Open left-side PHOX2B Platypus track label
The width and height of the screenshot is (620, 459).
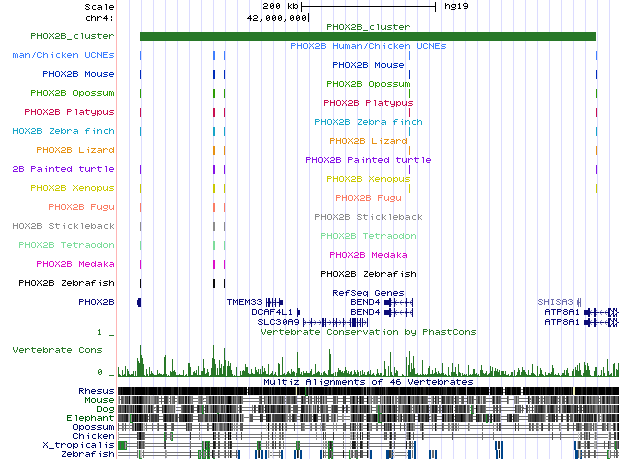click(69, 112)
